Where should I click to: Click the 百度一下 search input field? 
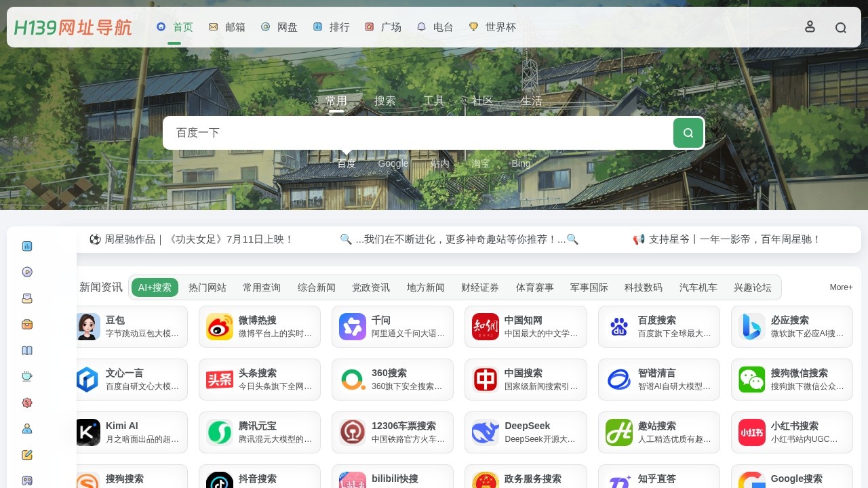[417, 133]
